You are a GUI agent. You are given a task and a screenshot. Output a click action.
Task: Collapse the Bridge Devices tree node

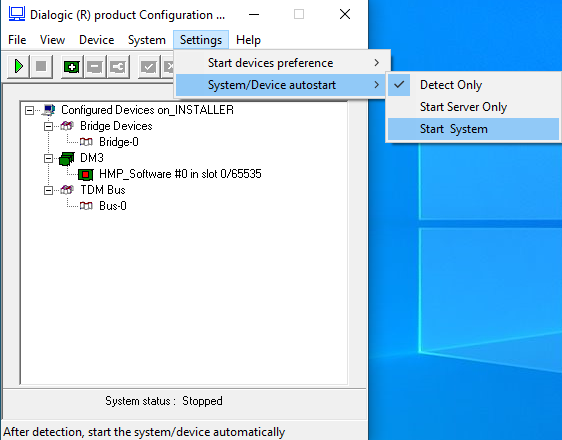(x=48, y=126)
